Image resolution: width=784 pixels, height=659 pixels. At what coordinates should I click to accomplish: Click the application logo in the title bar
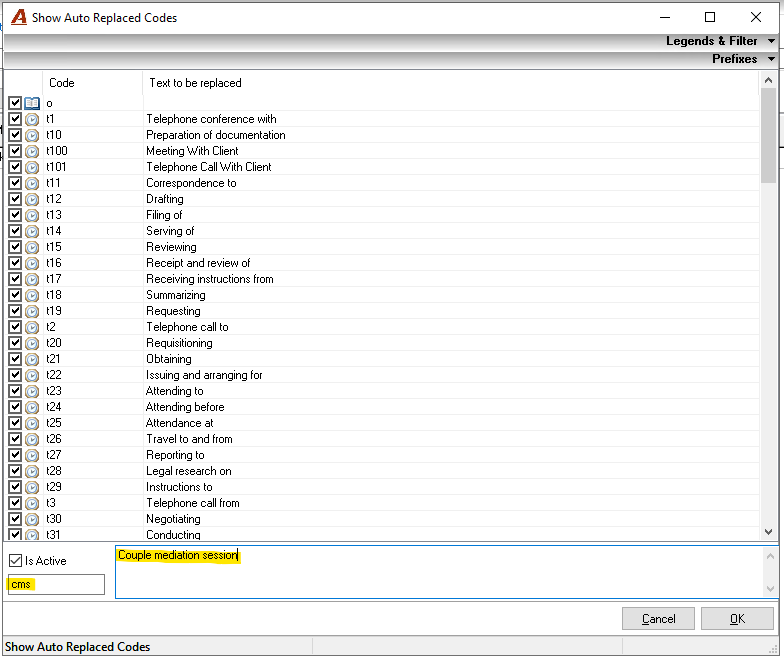tap(18, 17)
